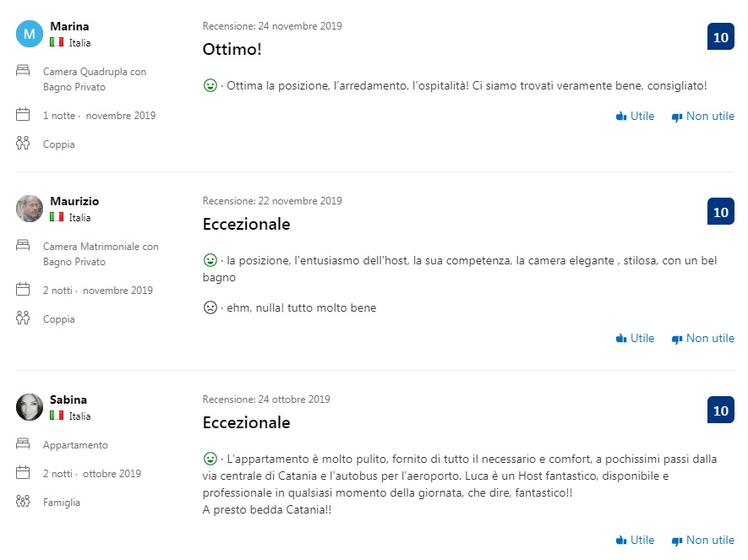Click the score badge on Maurizio's review

coord(720,212)
